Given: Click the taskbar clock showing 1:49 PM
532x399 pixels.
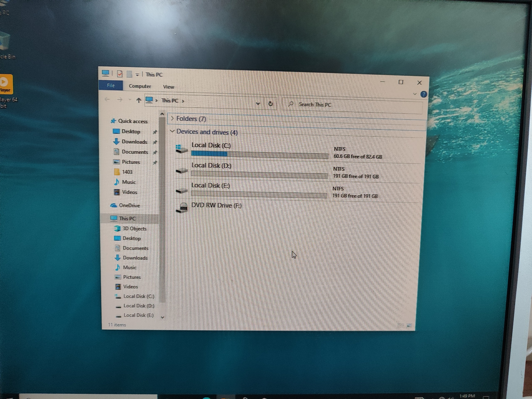Looking at the screenshot, I should (467, 396).
